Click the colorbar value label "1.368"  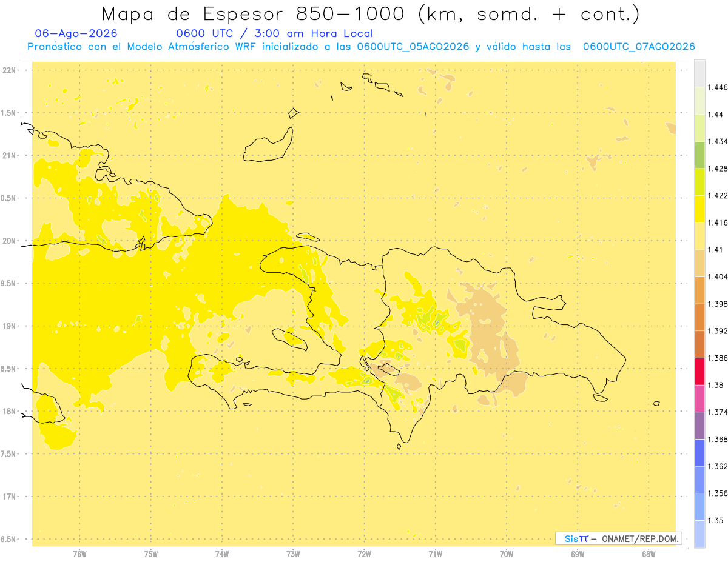(718, 439)
